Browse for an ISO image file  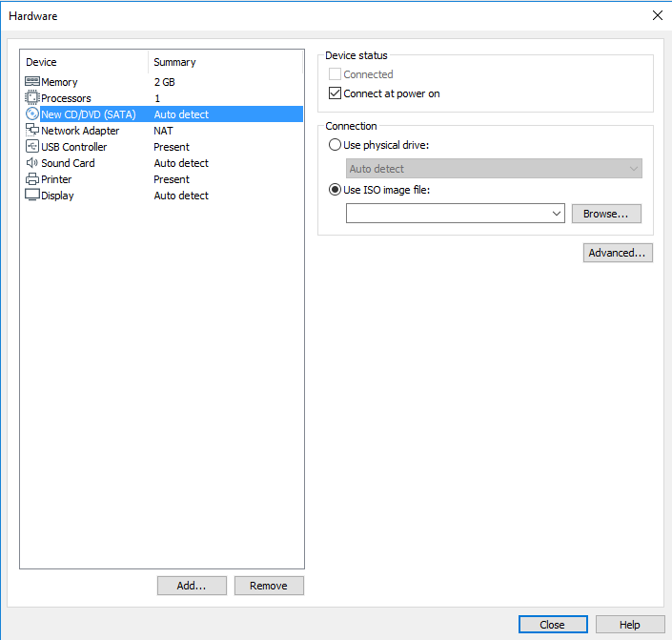606,214
